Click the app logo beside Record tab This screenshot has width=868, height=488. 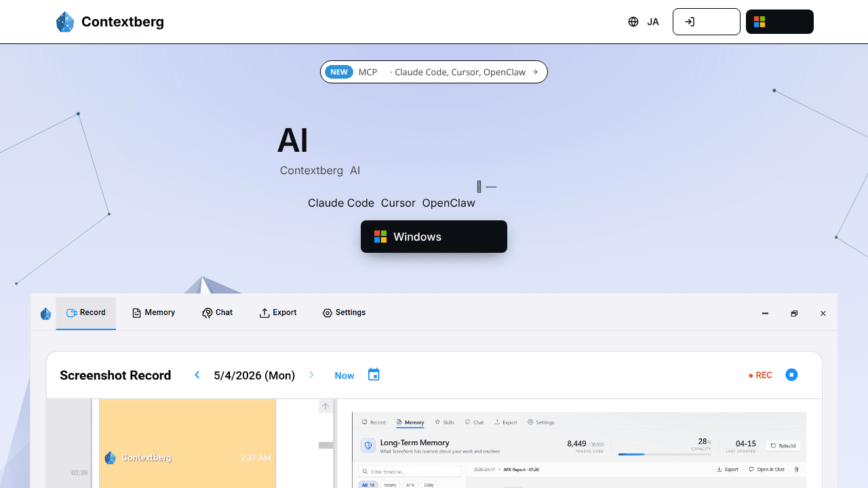[45, 314]
